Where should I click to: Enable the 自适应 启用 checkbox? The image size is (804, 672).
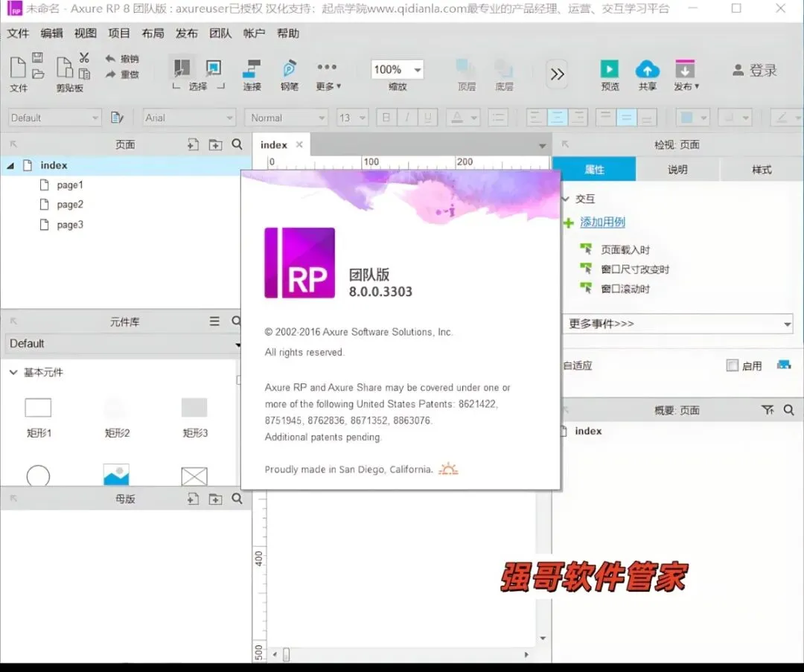pos(733,365)
